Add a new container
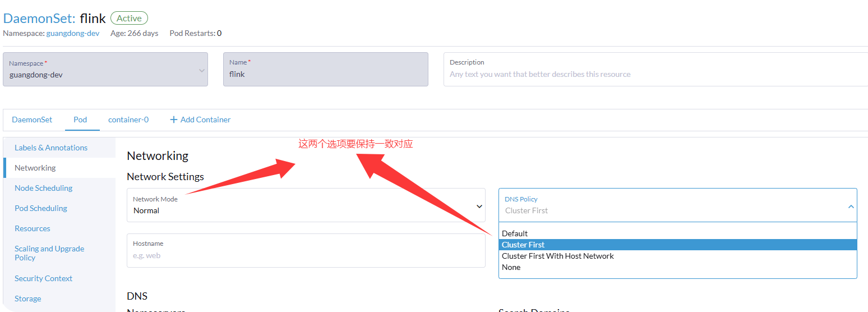Image resolution: width=868 pixels, height=312 pixels. point(200,120)
